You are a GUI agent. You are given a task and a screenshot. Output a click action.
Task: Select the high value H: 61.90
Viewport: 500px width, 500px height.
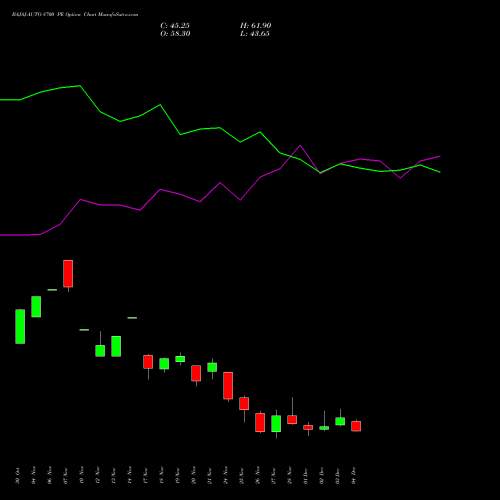pyautogui.click(x=255, y=26)
